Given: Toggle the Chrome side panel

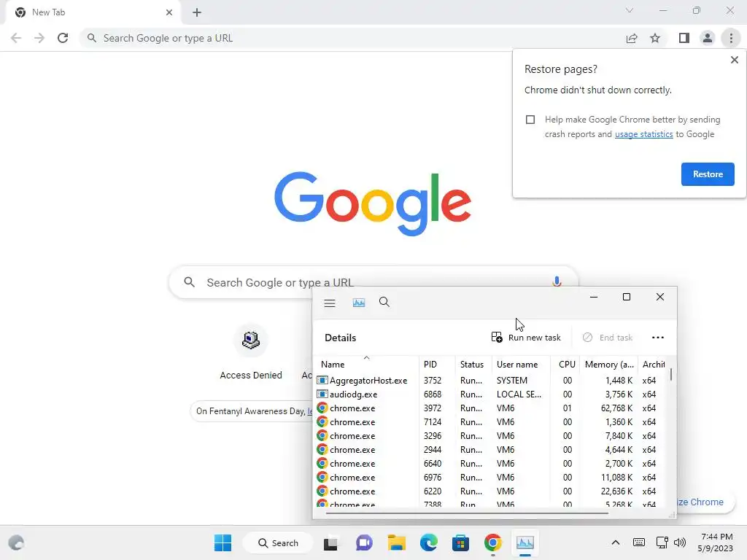Looking at the screenshot, I should point(684,38).
